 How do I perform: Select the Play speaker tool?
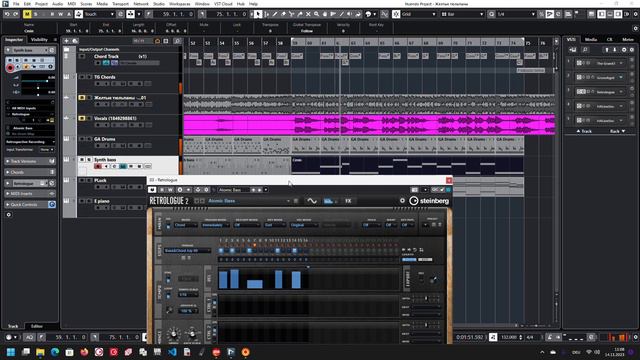click(350, 14)
